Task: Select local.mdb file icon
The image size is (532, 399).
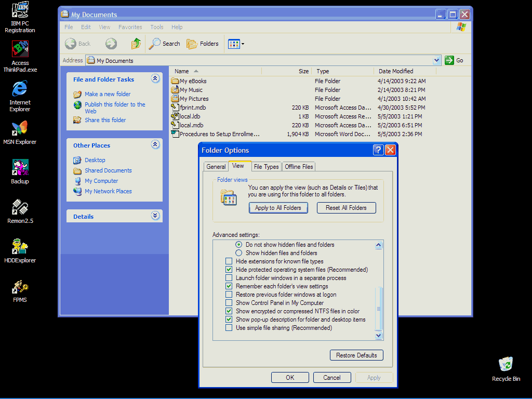Action: (175, 125)
